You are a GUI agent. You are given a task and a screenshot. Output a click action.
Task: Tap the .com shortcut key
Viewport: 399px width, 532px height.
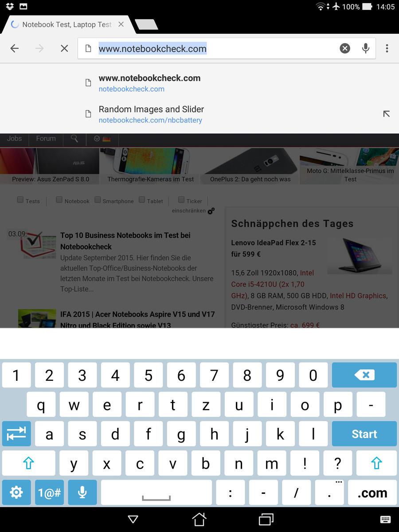tap(372, 492)
